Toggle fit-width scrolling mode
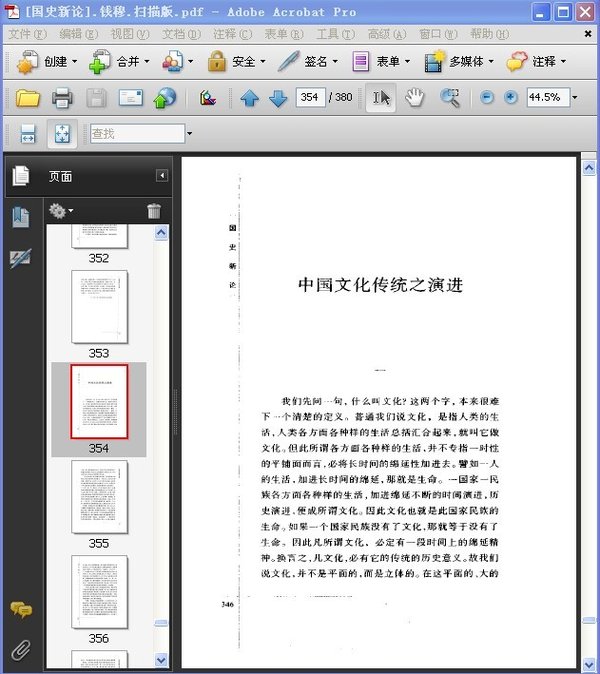 28,134
